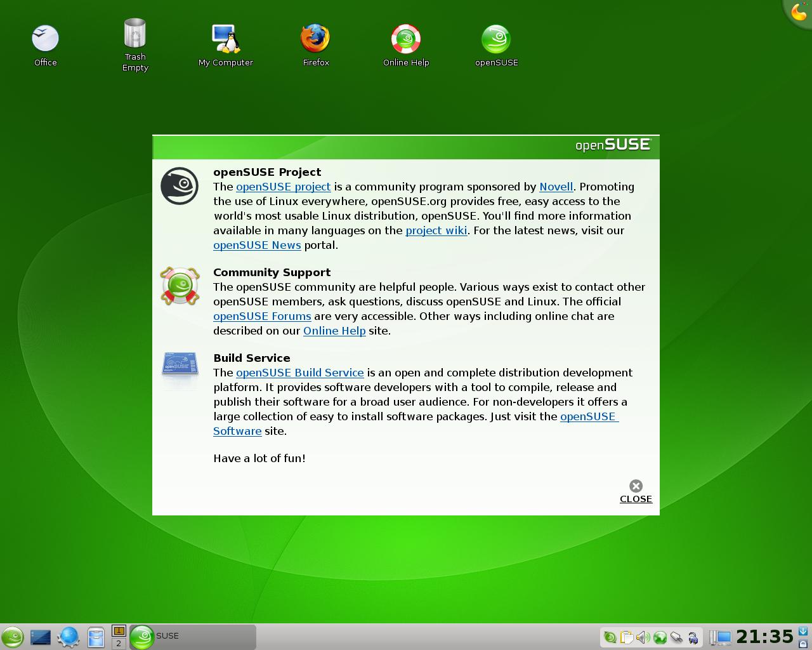This screenshot has height=650, width=812.
Task: Open the Novell hyperlink
Action: coord(556,187)
